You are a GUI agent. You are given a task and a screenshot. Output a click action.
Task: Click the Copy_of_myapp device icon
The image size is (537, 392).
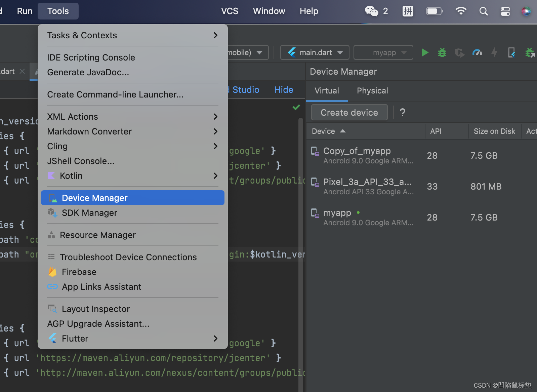[315, 151]
